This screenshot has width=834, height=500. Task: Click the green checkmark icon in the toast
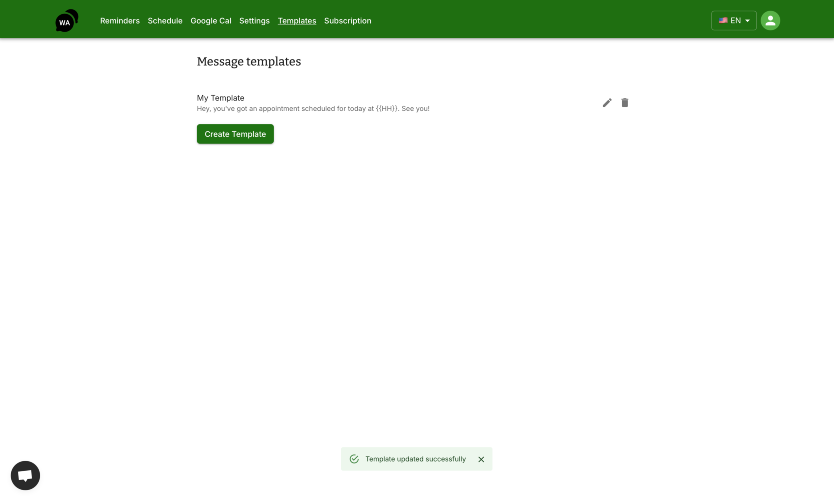click(x=354, y=459)
